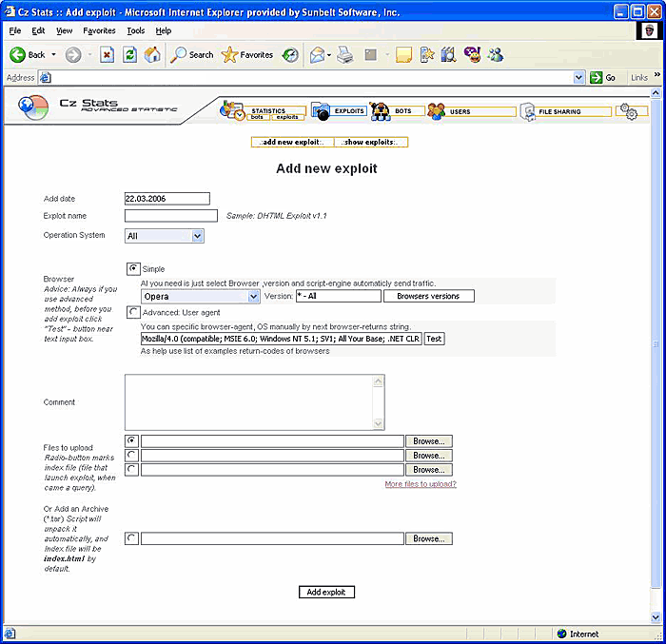The height and width of the screenshot is (644, 666).
Task: Click the Refresh page icon
Action: coord(129,55)
